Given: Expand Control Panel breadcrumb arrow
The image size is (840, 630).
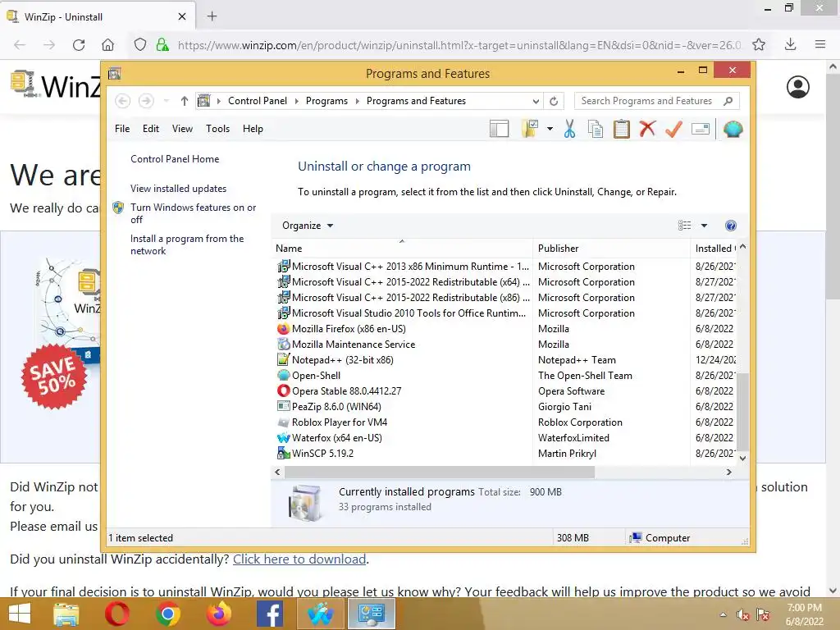Looking at the screenshot, I should 296,101.
